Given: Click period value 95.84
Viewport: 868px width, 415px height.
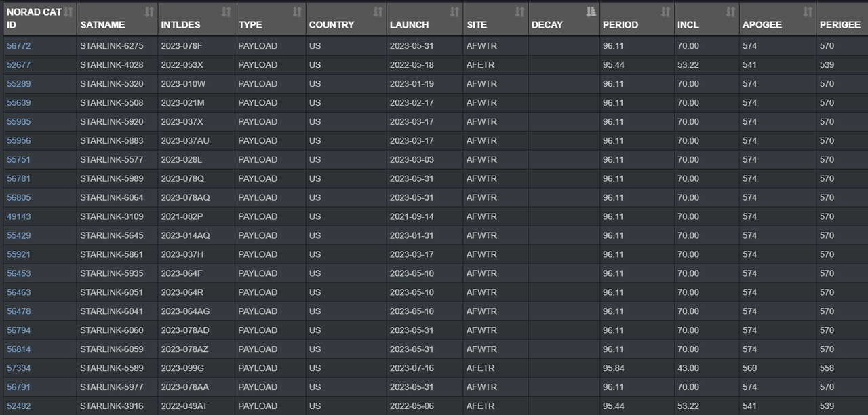Looking at the screenshot, I should (613, 368).
